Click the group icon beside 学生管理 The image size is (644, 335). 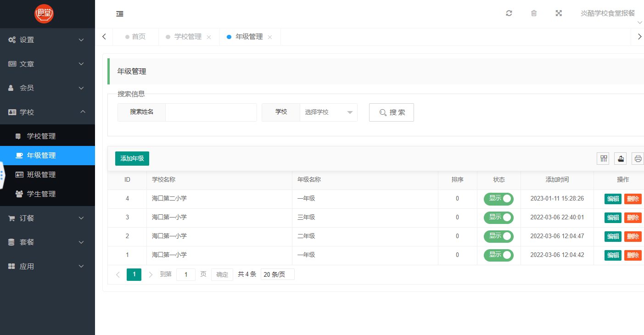point(19,194)
